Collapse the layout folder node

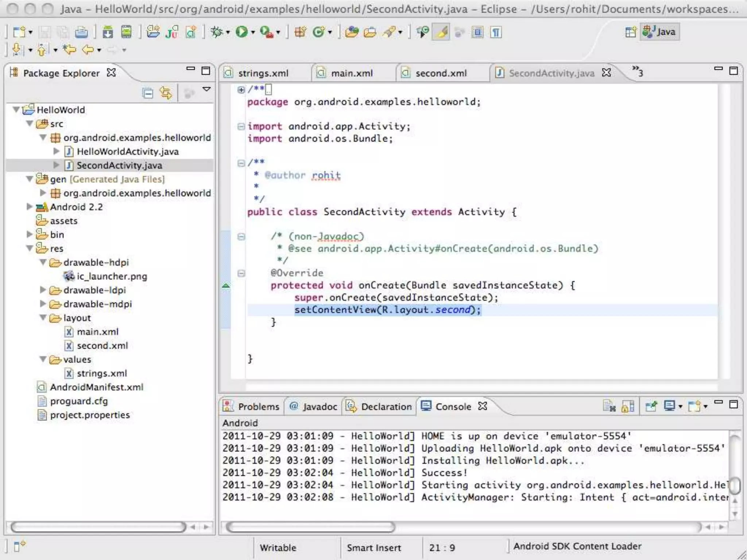pos(43,318)
